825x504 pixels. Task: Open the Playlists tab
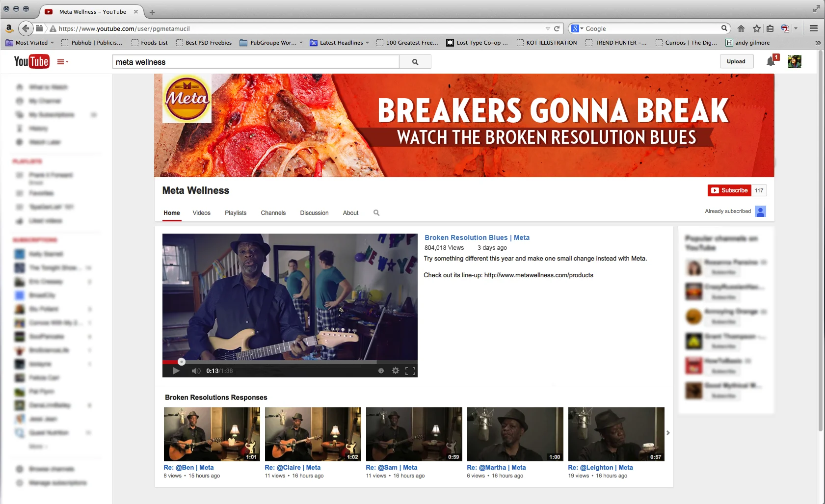click(236, 213)
